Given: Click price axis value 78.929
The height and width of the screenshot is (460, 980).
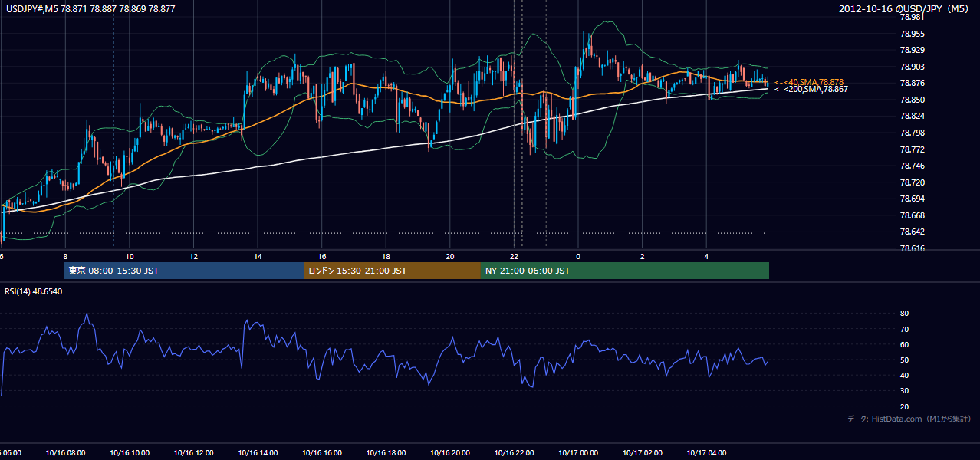Looking at the screenshot, I should pyautogui.click(x=912, y=51).
